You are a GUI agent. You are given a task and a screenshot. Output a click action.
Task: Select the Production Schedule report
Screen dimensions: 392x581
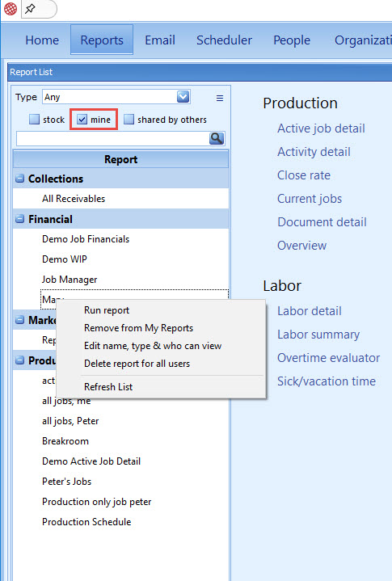(x=86, y=522)
